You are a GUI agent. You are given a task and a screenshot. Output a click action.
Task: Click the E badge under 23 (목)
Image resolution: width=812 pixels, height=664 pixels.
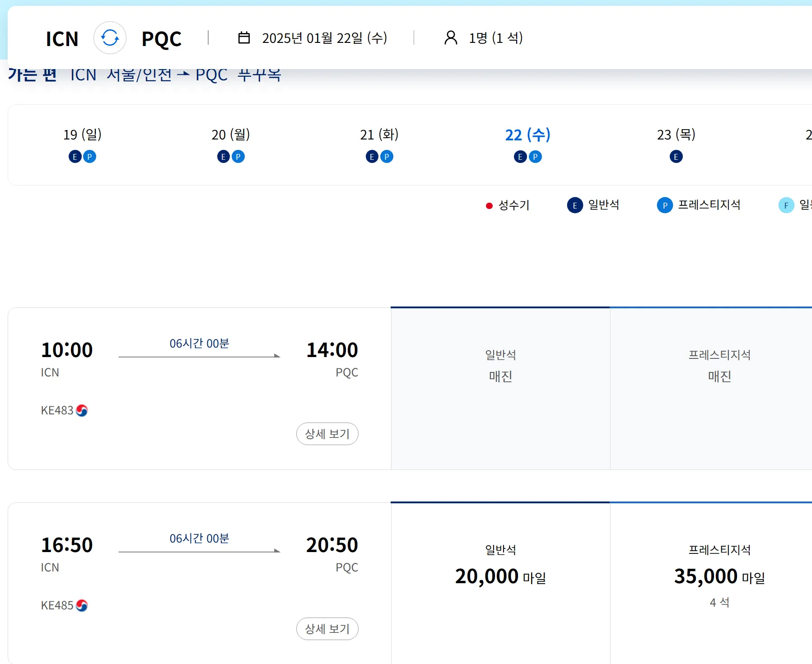(x=676, y=157)
